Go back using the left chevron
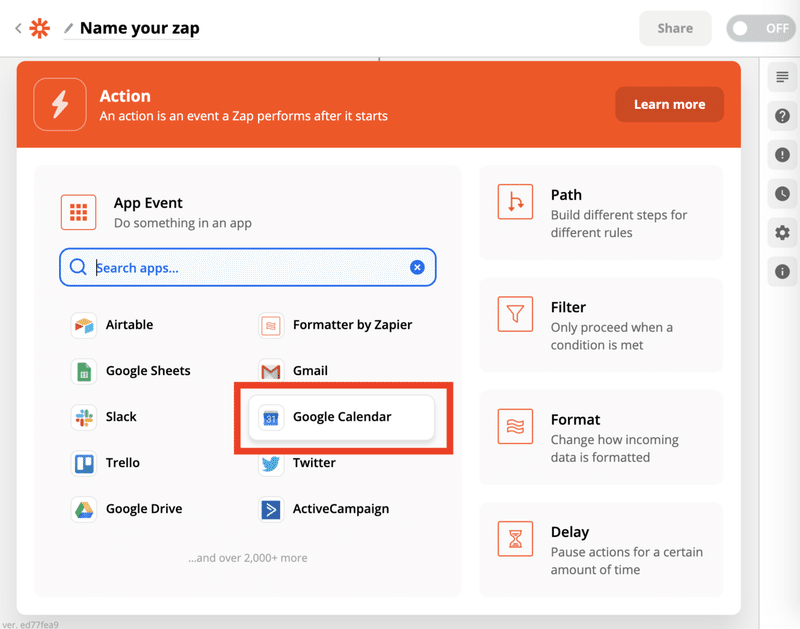This screenshot has height=629, width=800. click(18, 28)
